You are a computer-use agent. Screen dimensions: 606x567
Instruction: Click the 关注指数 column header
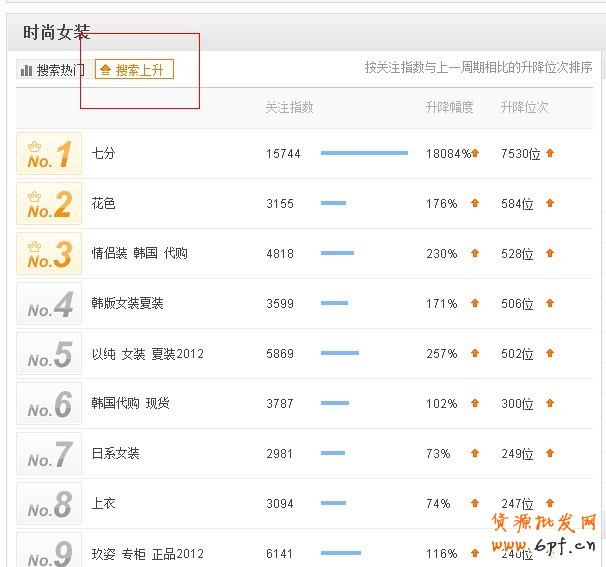(x=289, y=108)
